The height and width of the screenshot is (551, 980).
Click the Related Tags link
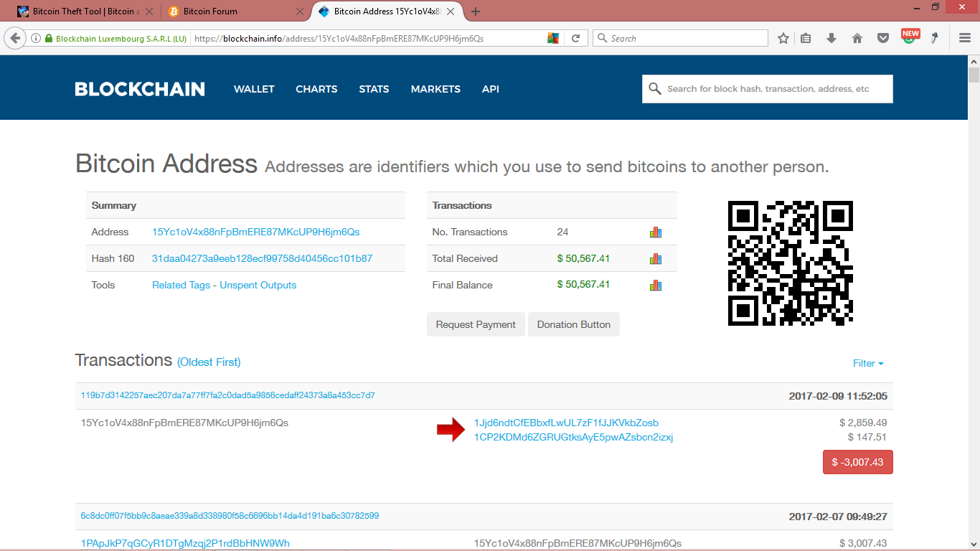click(x=181, y=285)
